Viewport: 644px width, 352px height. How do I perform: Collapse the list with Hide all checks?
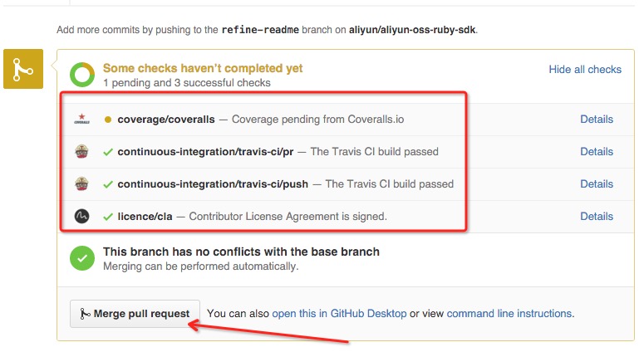(585, 70)
